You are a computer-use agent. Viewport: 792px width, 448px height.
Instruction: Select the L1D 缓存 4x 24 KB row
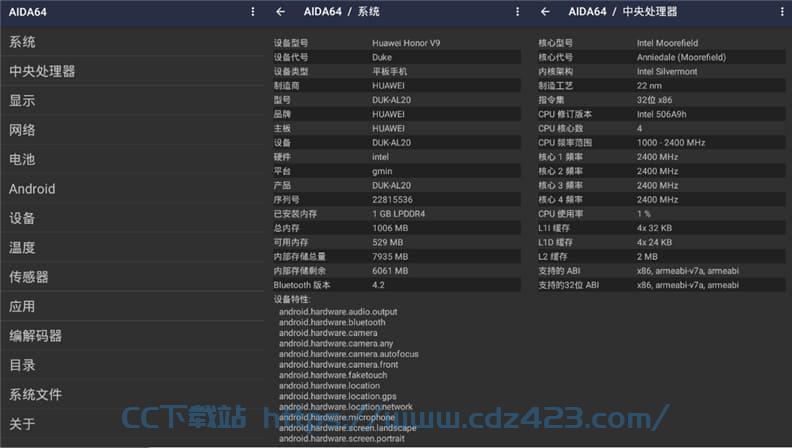tap(661, 242)
